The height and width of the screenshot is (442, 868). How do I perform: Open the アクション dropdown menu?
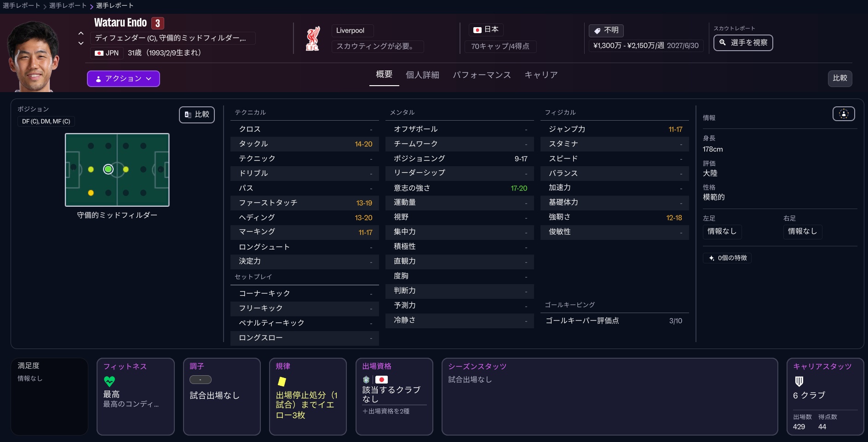tap(123, 79)
